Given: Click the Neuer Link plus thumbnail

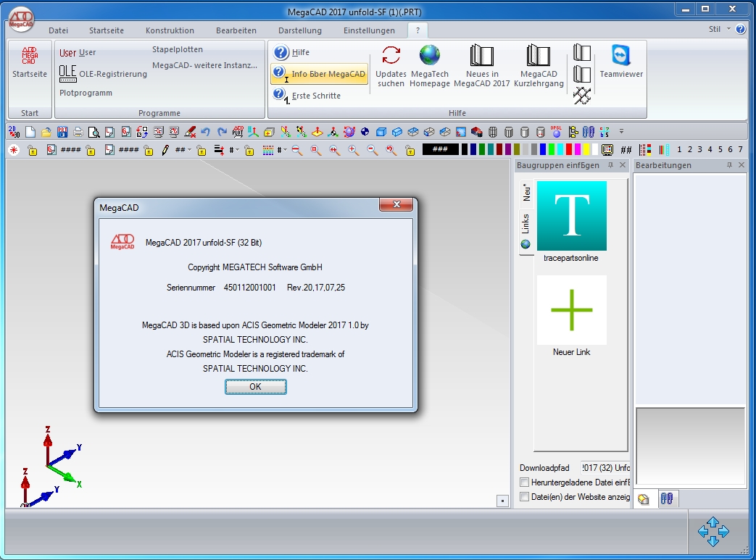Looking at the screenshot, I should coord(571,310).
